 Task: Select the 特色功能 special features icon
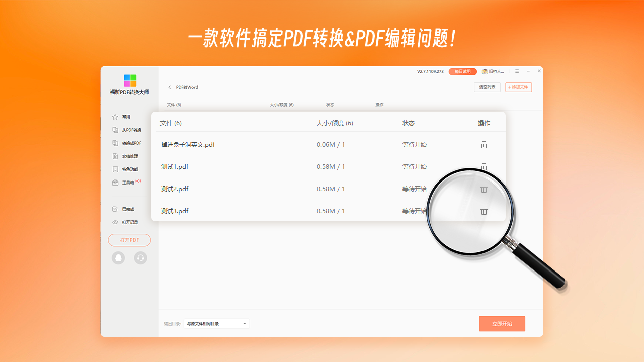pos(131,169)
